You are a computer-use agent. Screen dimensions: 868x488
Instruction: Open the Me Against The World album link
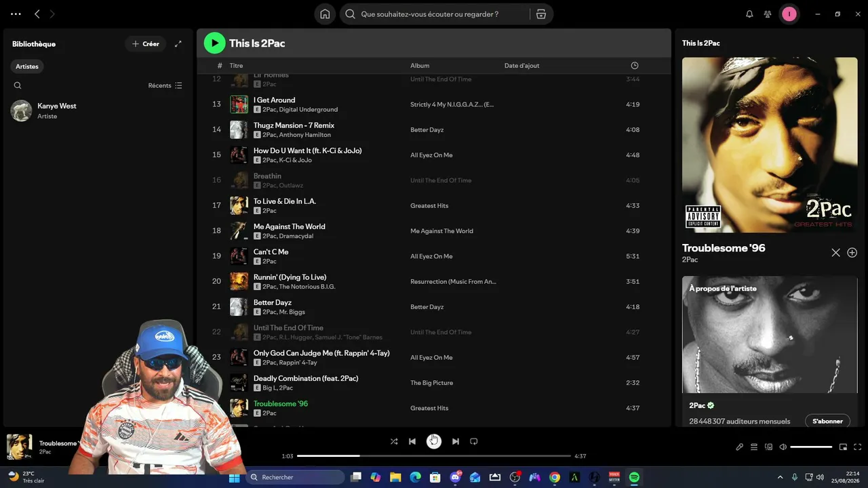(x=441, y=231)
